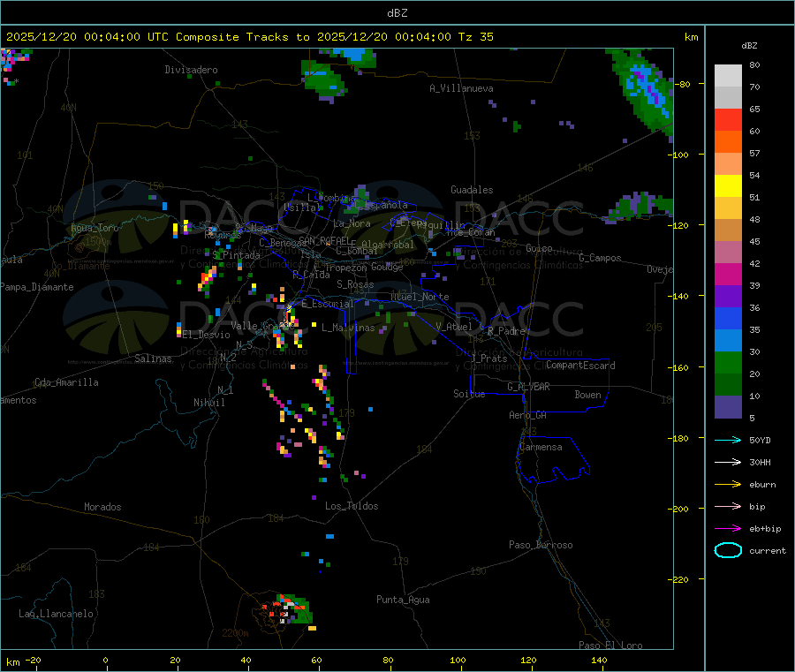Click the Morados map label
Screen dimensions: 795x672
[x=102, y=507]
